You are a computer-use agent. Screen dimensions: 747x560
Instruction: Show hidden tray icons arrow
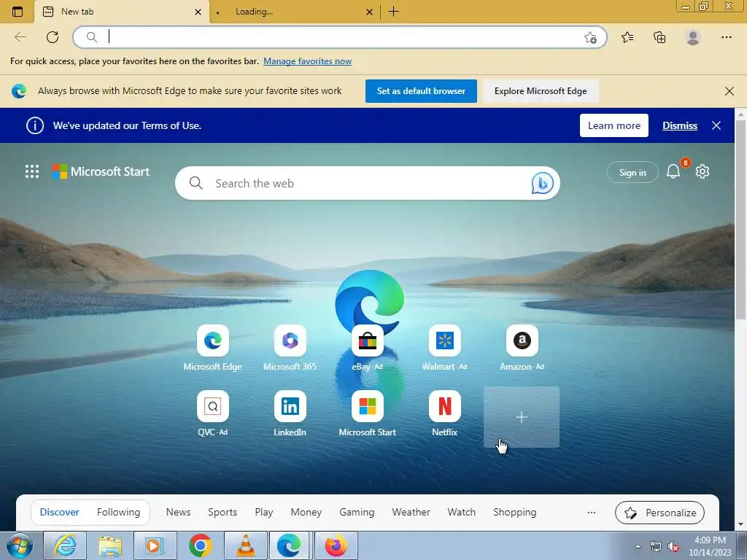(638, 546)
